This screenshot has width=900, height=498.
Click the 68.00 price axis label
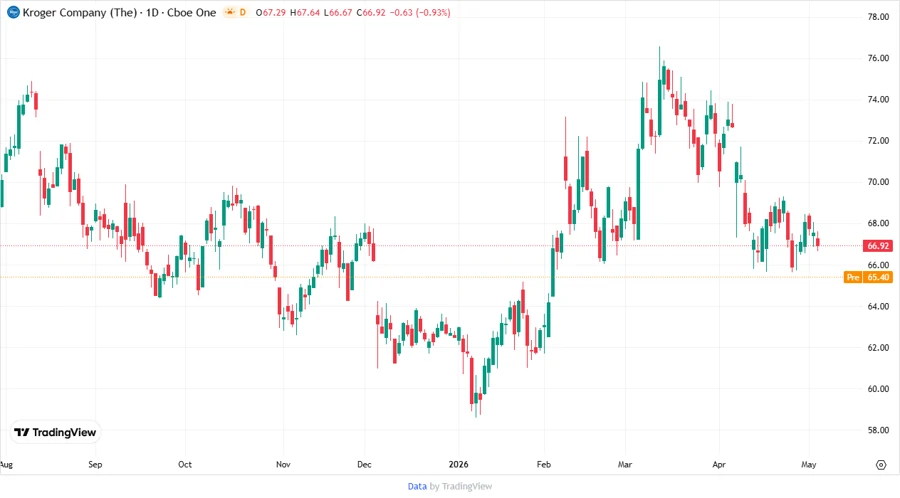[878, 223]
